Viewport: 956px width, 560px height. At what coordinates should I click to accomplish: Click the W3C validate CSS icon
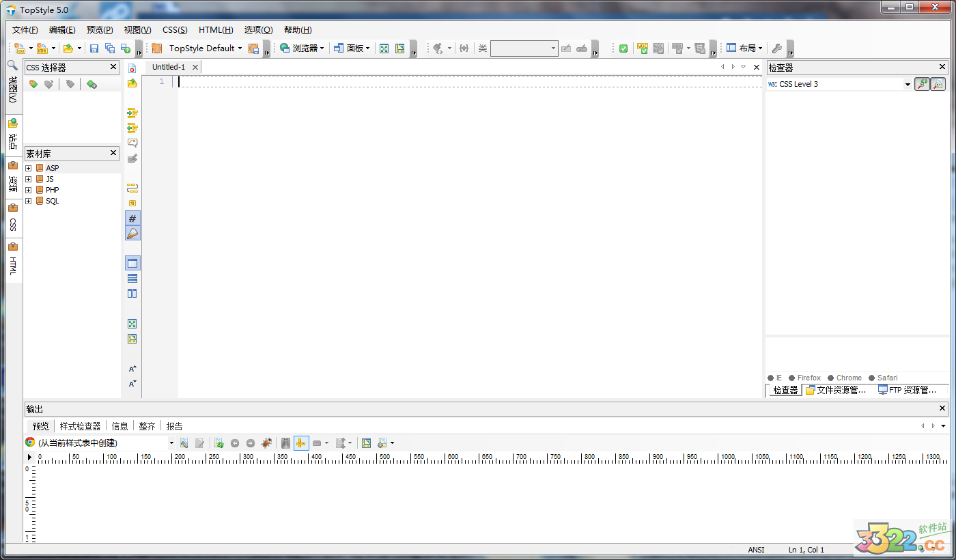(643, 48)
